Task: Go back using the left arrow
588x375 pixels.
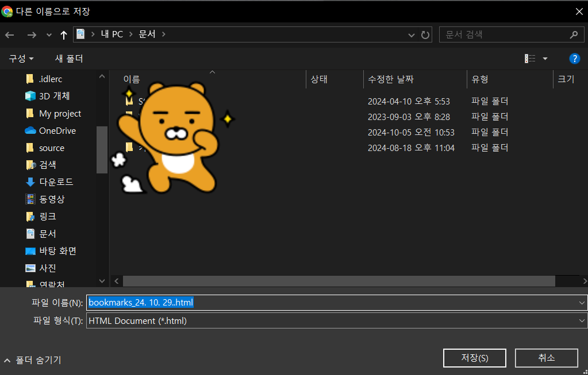Action: [10, 35]
